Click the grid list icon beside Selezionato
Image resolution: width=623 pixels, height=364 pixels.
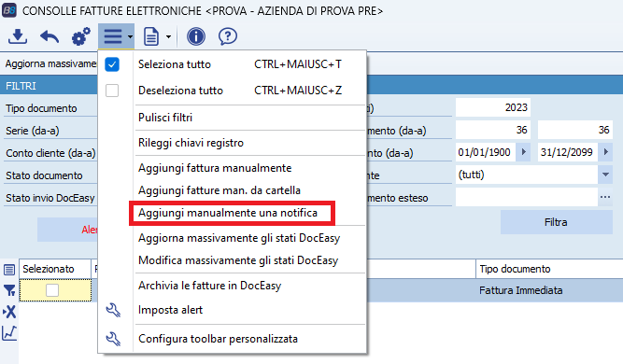coord(9,270)
